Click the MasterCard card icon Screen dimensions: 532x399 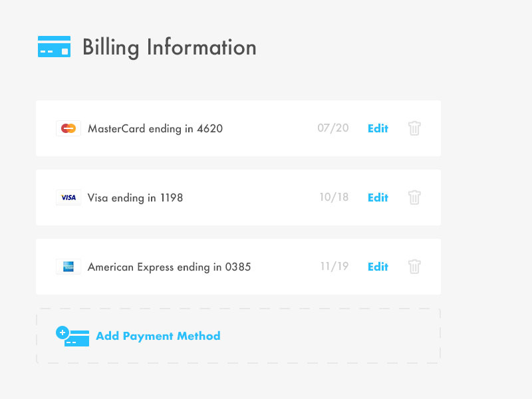69,128
